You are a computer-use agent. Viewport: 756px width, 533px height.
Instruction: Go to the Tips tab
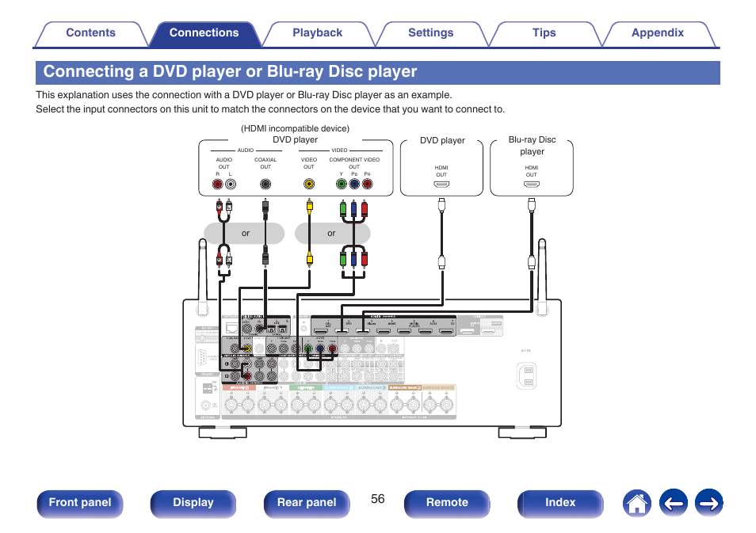[x=544, y=33]
